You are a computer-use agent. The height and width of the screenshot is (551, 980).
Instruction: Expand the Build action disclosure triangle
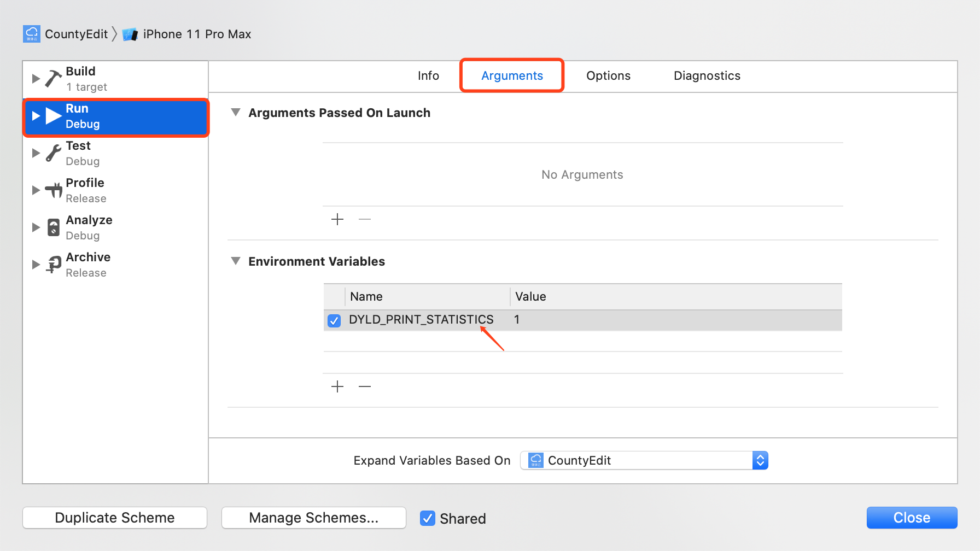(36, 79)
